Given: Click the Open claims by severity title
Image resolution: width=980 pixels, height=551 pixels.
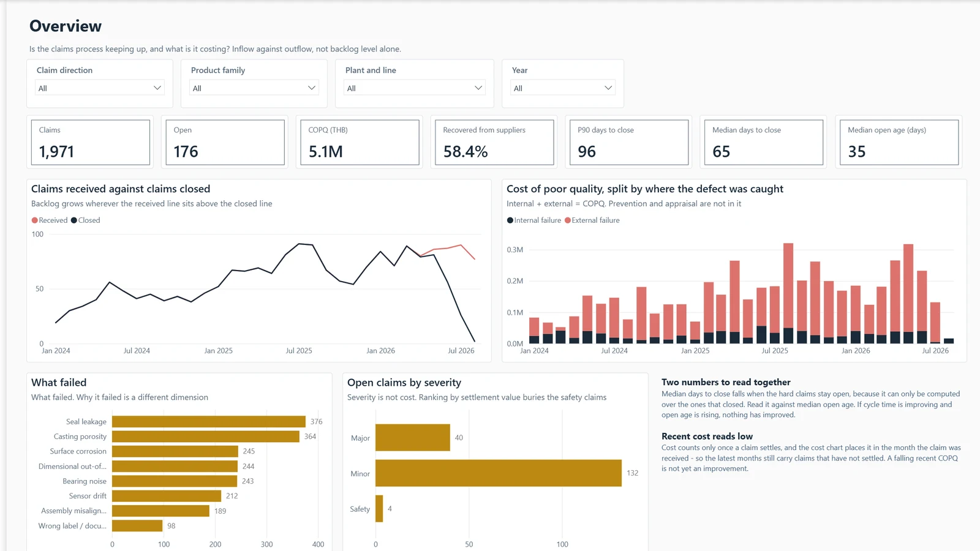Looking at the screenshot, I should (404, 383).
